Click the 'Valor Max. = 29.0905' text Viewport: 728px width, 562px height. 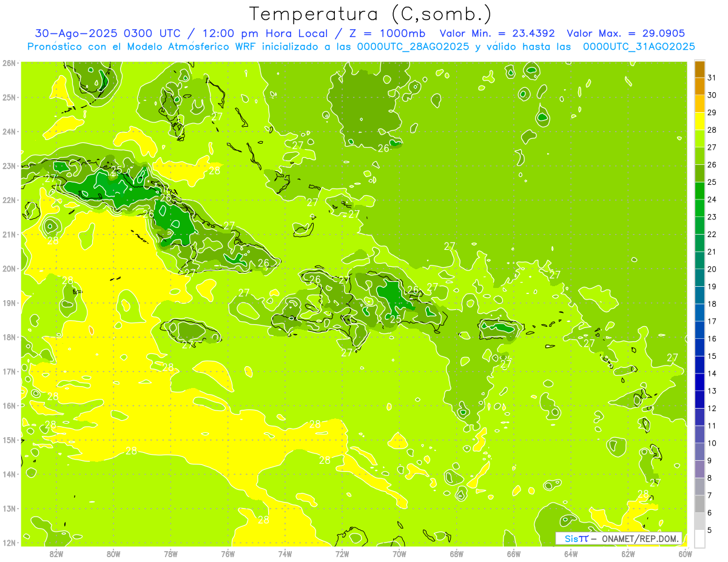coord(626,33)
